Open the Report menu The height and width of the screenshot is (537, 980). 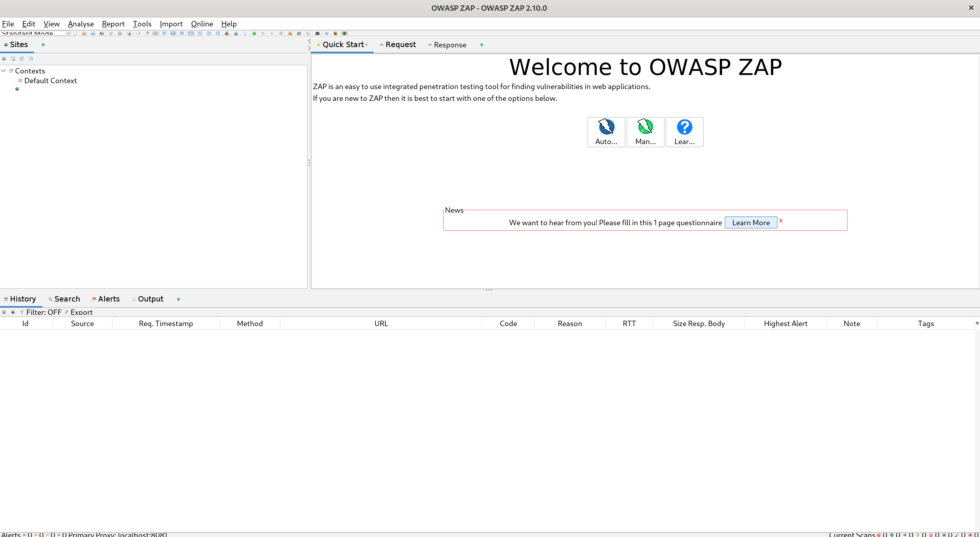click(x=113, y=24)
